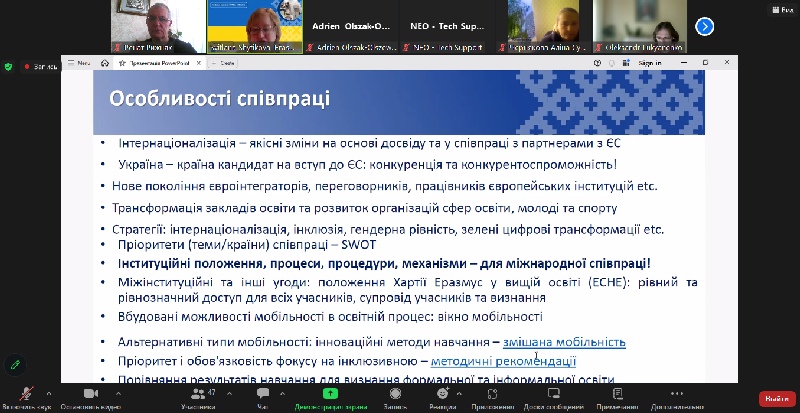Open the Chat panel
The height and width of the screenshot is (413, 800).
point(263,397)
